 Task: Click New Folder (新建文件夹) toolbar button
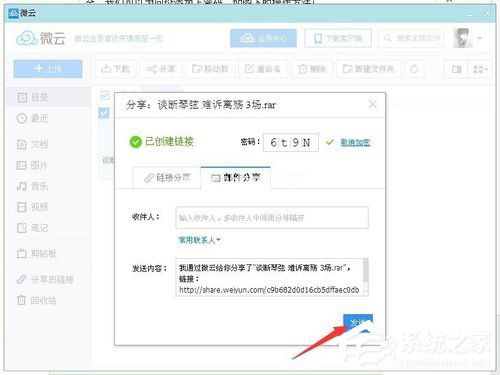coord(368,69)
